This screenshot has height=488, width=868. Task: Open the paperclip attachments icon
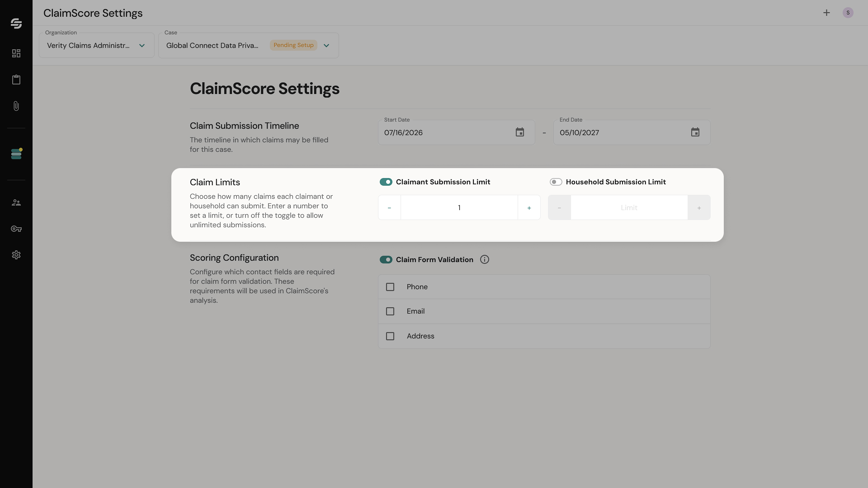click(16, 106)
